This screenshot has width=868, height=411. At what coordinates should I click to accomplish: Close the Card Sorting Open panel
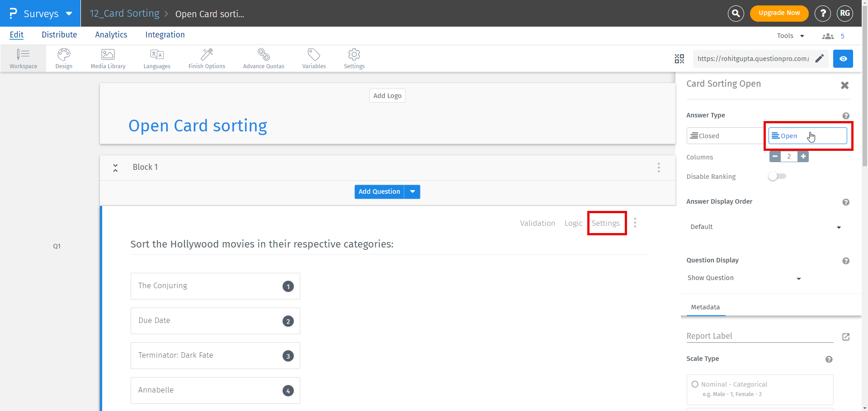(x=844, y=85)
